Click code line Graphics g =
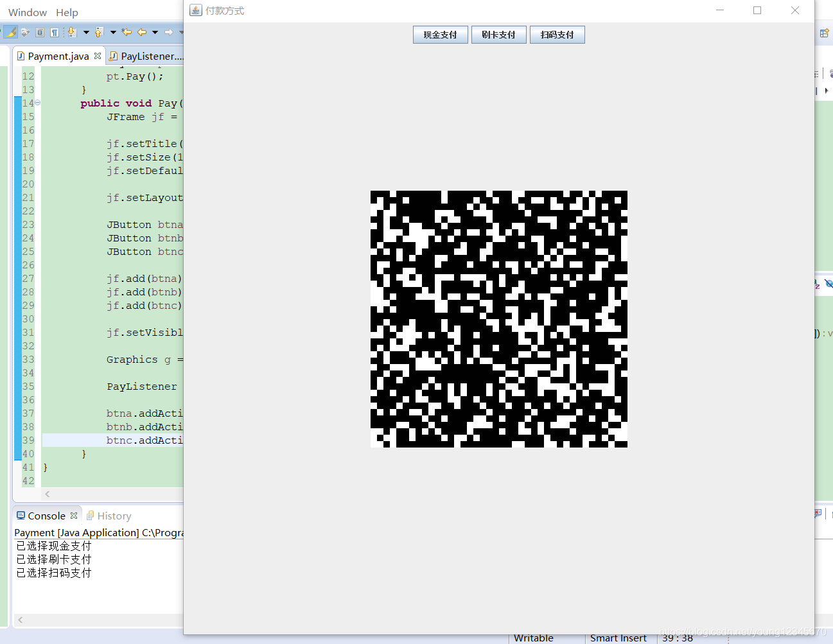833x644 pixels. click(145, 360)
